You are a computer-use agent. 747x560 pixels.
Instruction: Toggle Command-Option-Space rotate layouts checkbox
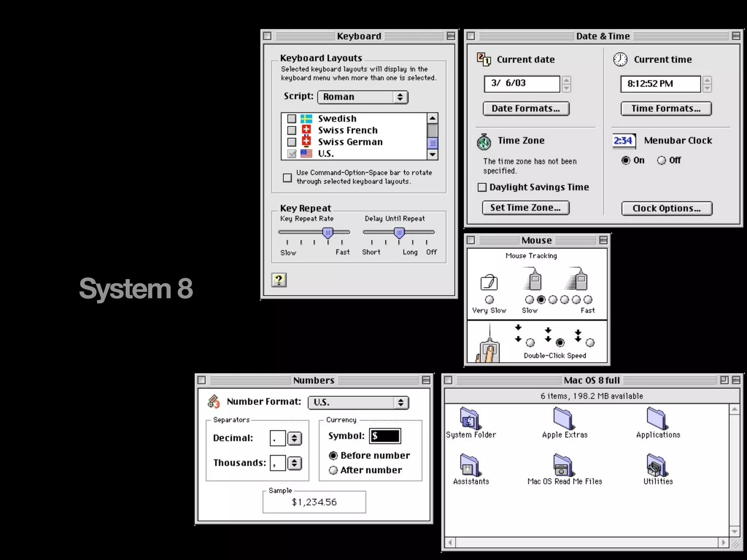click(287, 178)
